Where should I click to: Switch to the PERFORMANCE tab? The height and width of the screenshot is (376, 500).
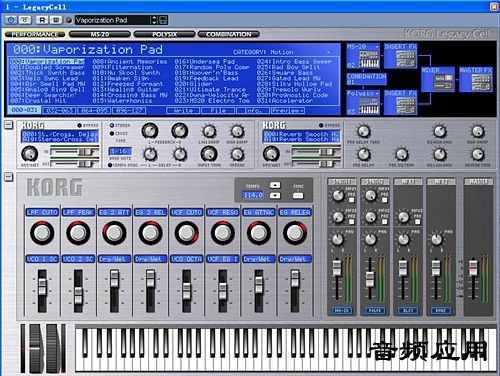[x=34, y=34]
